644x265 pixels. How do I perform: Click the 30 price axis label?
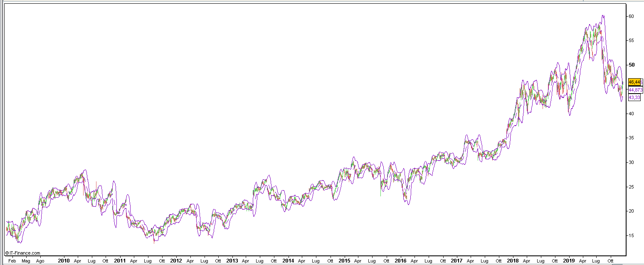coord(631,162)
